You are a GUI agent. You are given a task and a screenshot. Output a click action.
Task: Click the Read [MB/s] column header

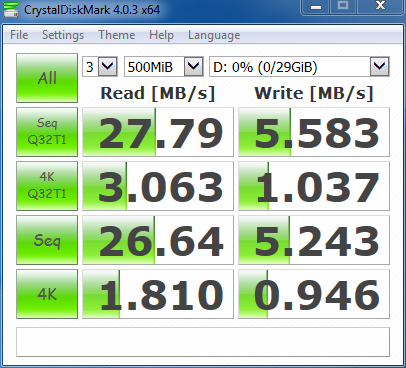pyautogui.click(x=158, y=93)
